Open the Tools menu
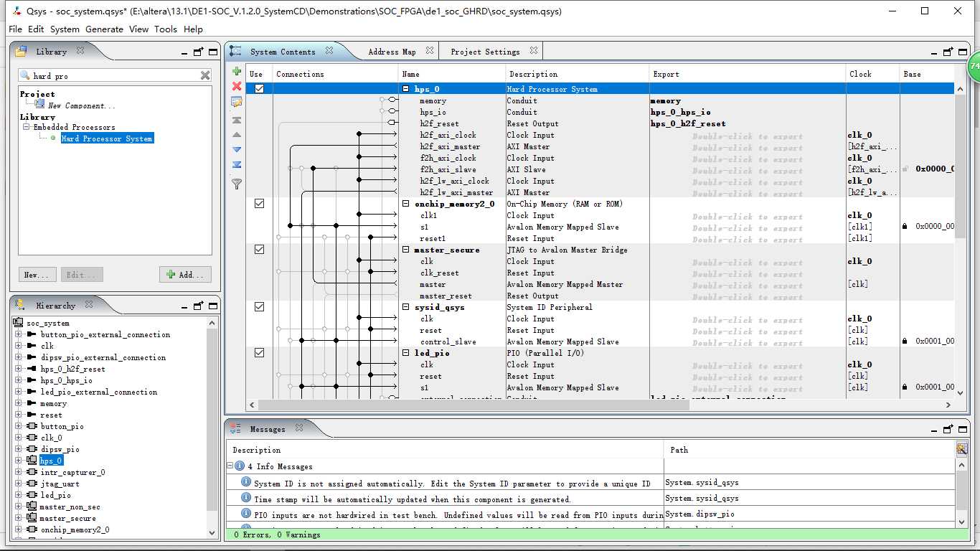The image size is (980, 551). point(166,29)
